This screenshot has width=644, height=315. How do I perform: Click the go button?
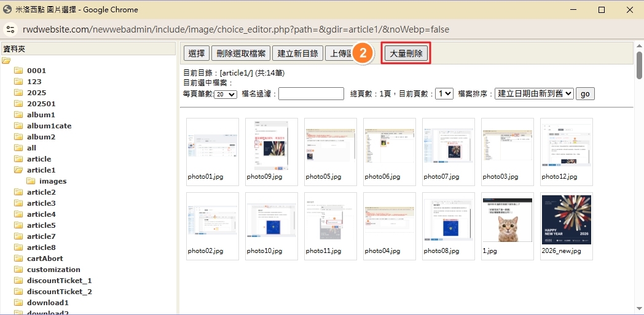(x=585, y=94)
